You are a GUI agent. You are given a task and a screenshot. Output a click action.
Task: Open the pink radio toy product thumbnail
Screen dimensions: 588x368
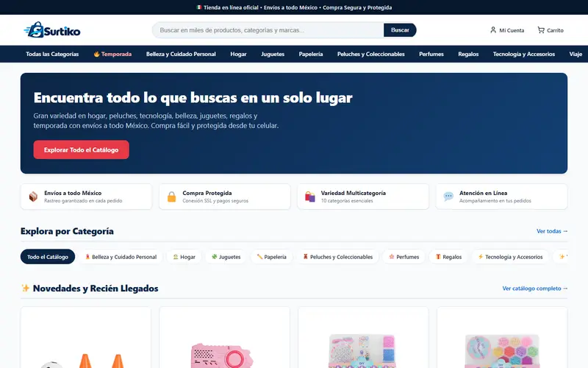(x=224, y=338)
